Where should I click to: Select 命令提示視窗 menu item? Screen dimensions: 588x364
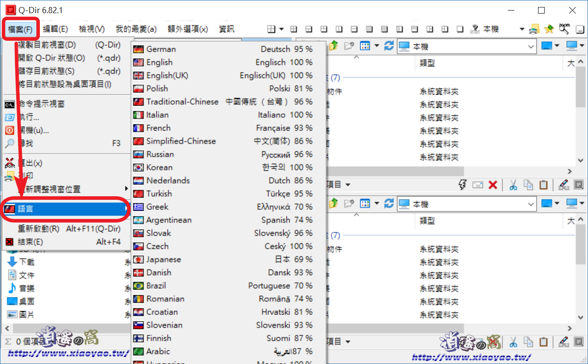(x=67, y=104)
